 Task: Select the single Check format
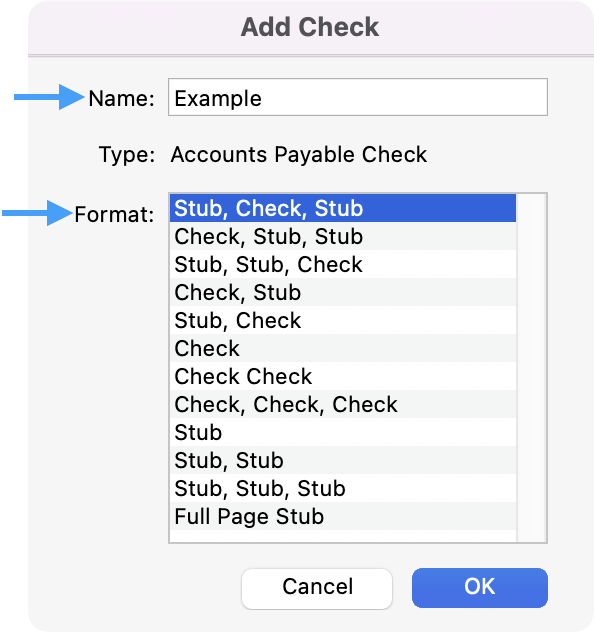(343, 348)
